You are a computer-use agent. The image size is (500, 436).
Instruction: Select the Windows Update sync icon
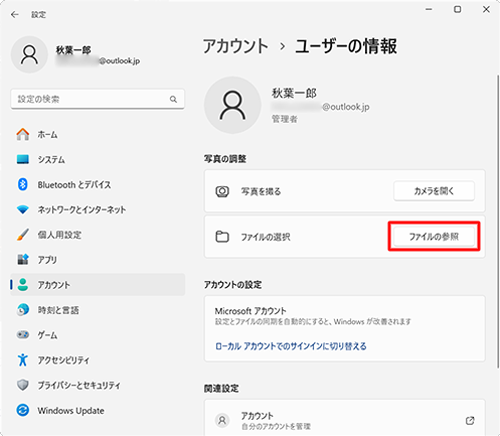click(23, 410)
